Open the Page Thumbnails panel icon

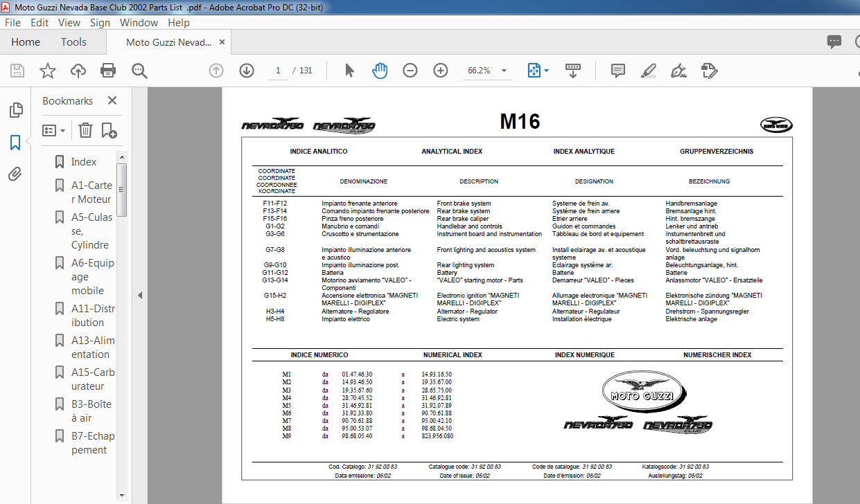[x=15, y=110]
